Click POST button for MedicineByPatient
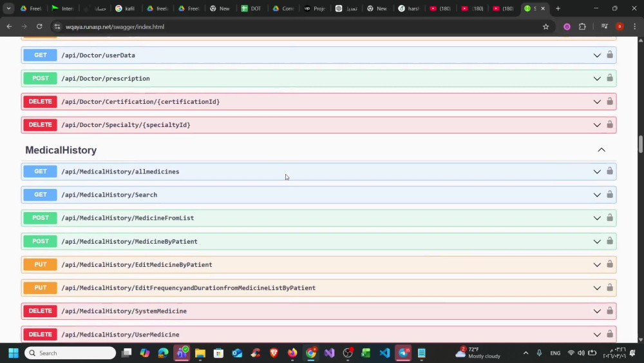Image resolution: width=644 pixels, height=363 pixels. [x=40, y=241]
